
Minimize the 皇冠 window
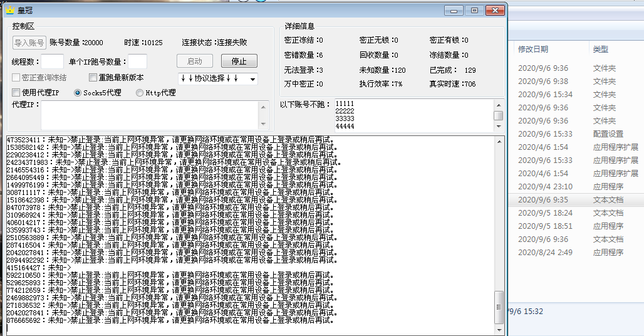(455, 10)
